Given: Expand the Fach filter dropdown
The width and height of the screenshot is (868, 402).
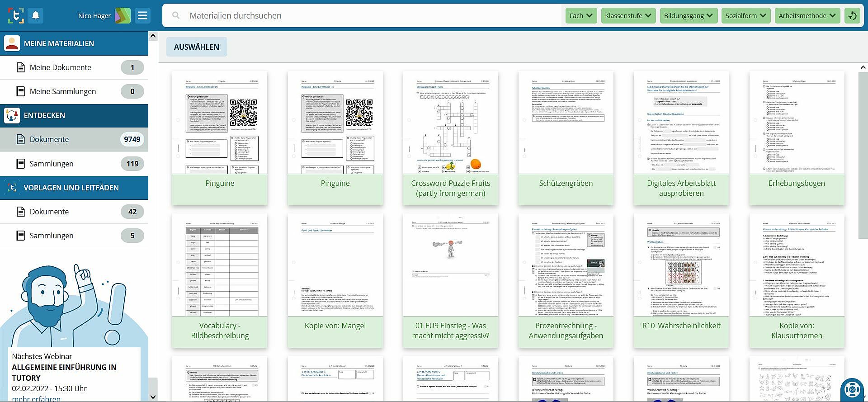Looking at the screenshot, I should point(581,16).
